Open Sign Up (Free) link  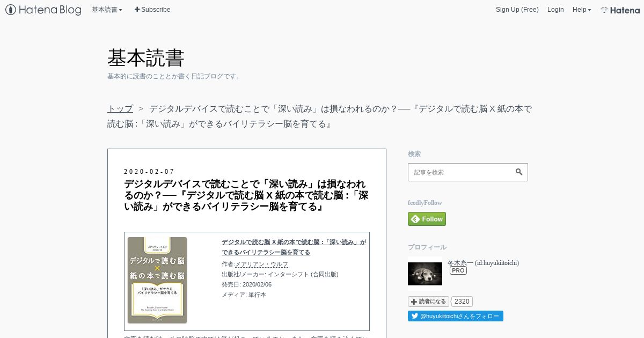[517, 10]
